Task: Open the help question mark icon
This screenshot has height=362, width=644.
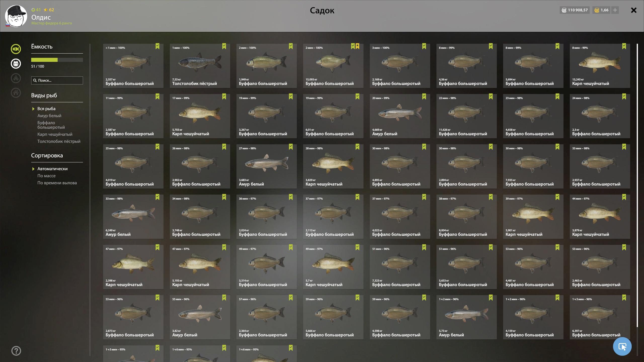Action: point(16,351)
